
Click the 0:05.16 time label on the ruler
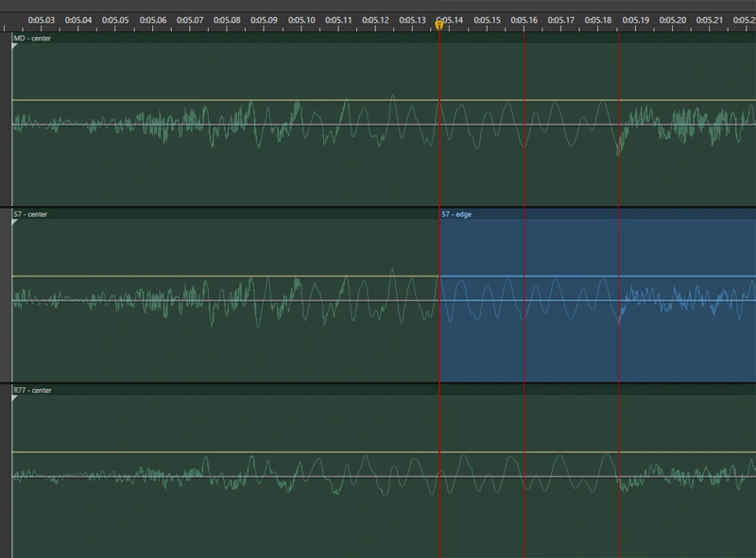pyautogui.click(x=524, y=20)
